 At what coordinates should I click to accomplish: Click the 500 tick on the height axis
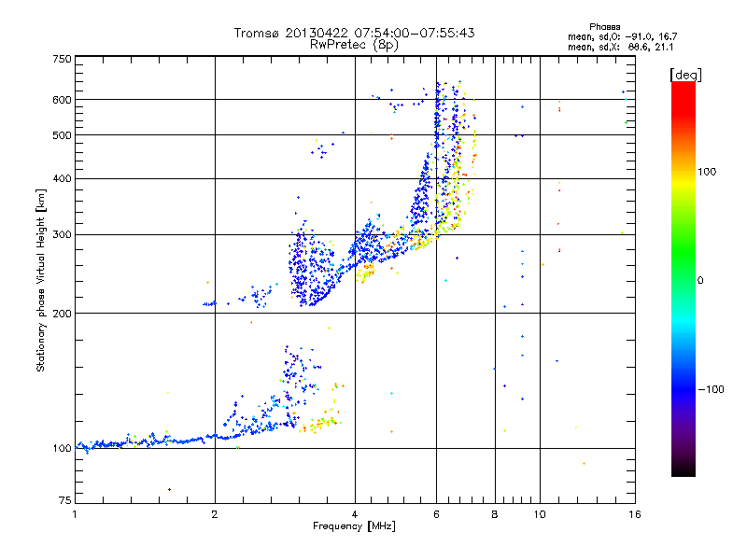[x=62, y=135]
